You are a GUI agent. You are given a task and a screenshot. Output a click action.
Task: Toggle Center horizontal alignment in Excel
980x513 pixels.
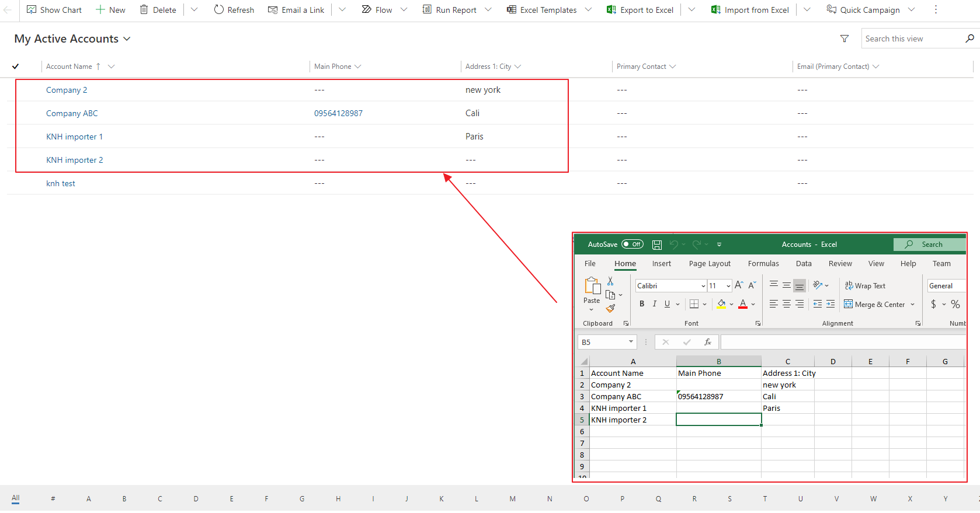tap(787, 304)
